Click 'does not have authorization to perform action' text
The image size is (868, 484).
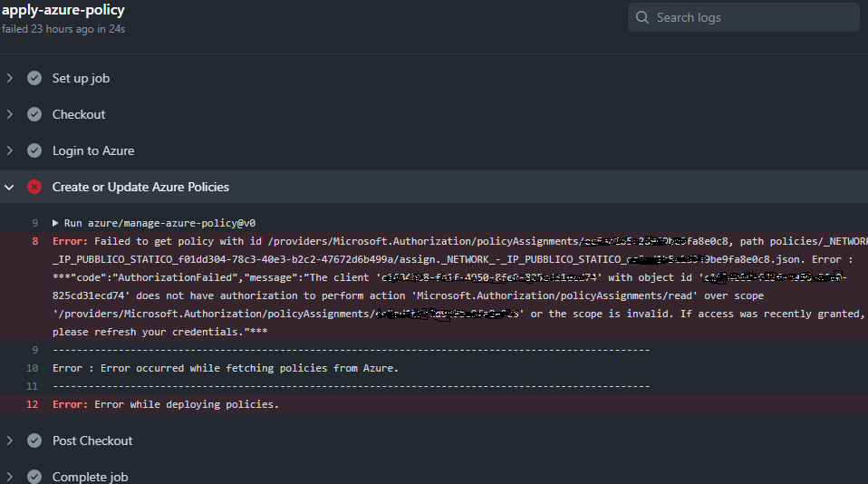[273, 295]
